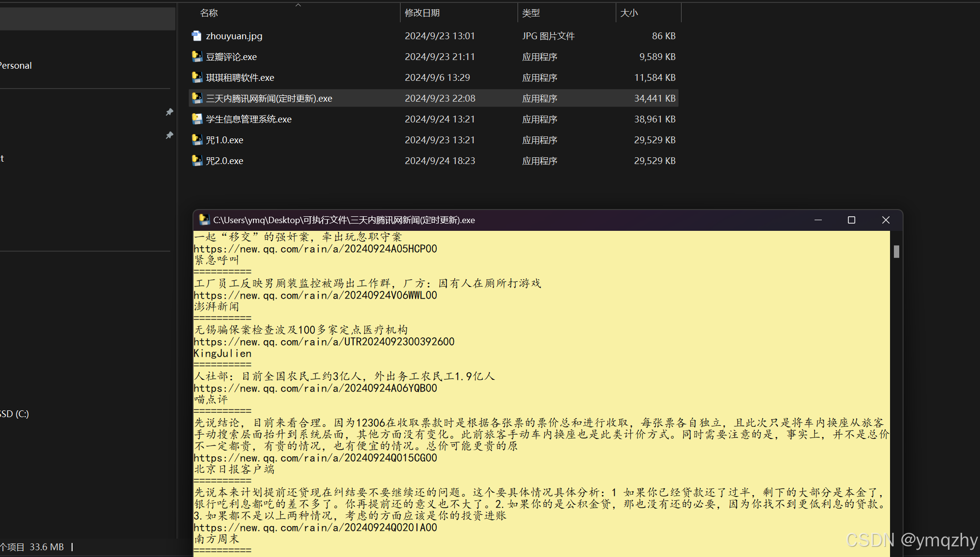The image size is (980, 557).
Task: Select the 三天内腾讯网新闻(定时更新).exe file row
Action: tap(269, 98)
